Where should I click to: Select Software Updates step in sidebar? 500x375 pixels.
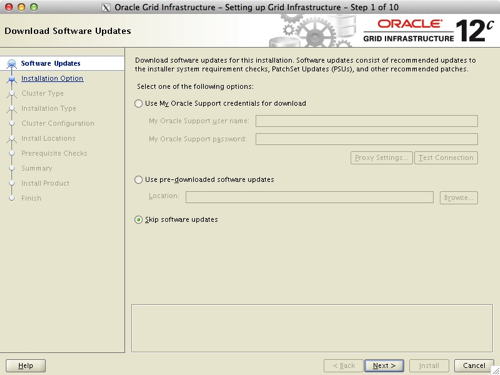coord(51,63)
